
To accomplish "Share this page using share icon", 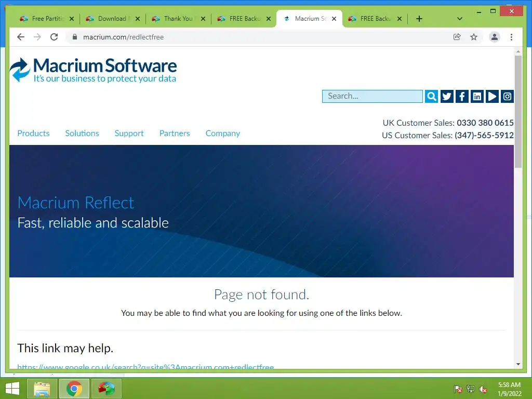I will (457, 37).
